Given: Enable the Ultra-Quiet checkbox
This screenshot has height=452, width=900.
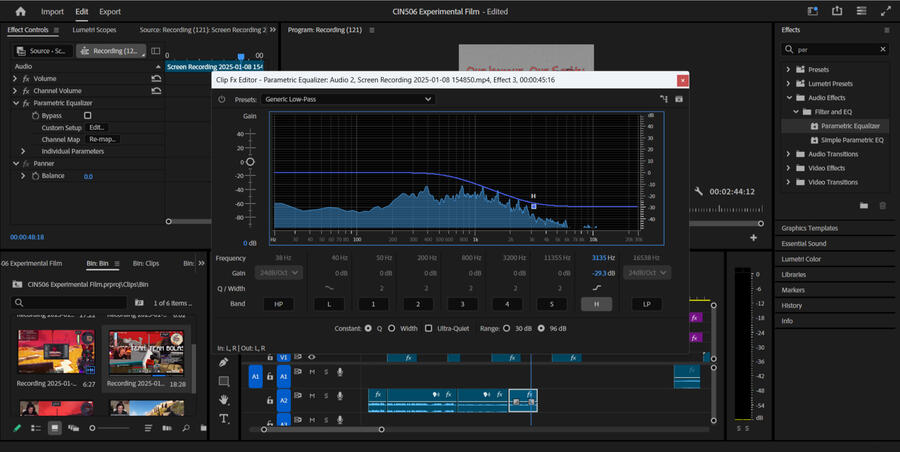Looking at the screenshot, I should coord(429,328).
